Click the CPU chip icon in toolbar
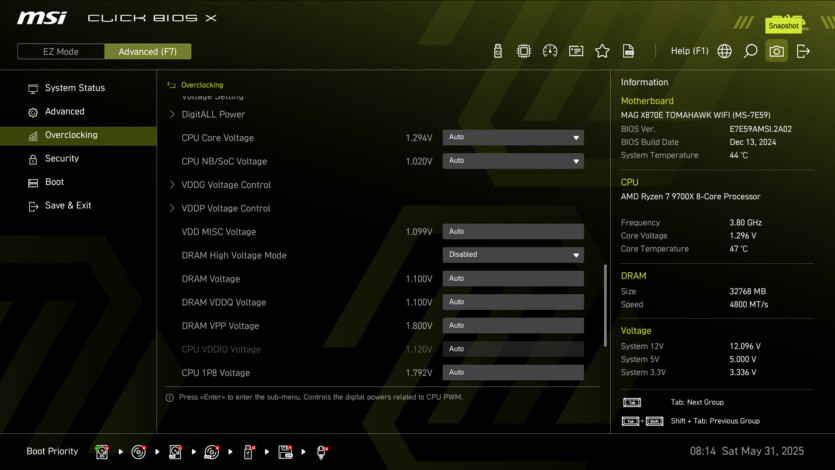 coord(523,51)
